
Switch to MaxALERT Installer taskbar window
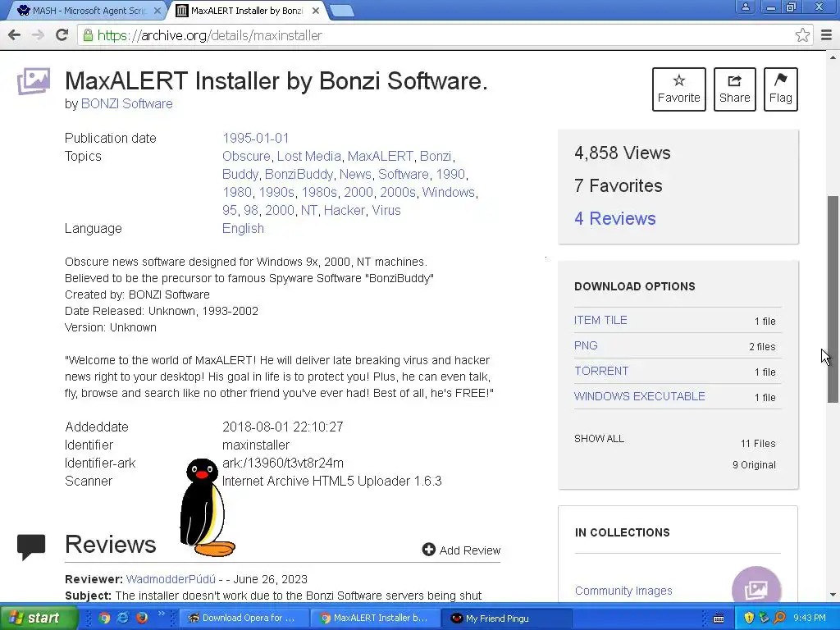pos(375,618)
